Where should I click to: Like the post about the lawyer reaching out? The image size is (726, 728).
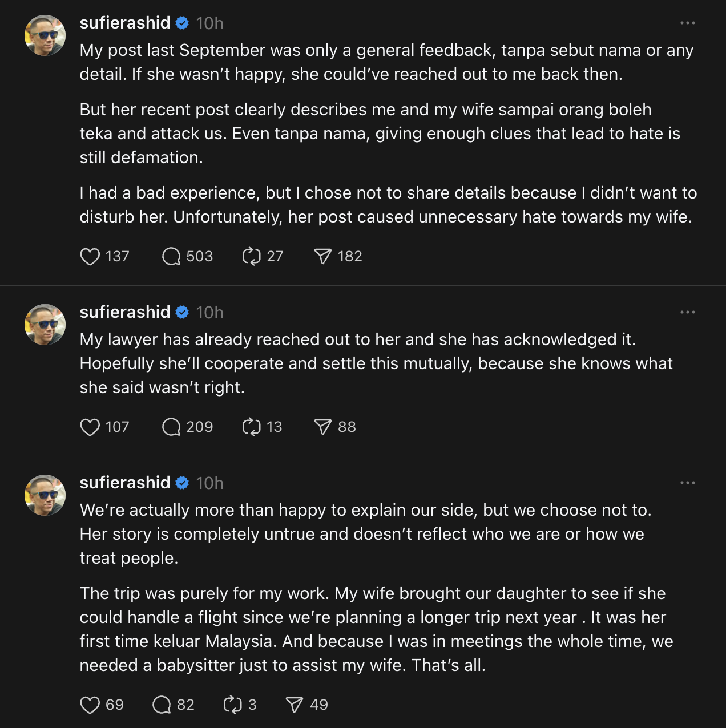90,427
